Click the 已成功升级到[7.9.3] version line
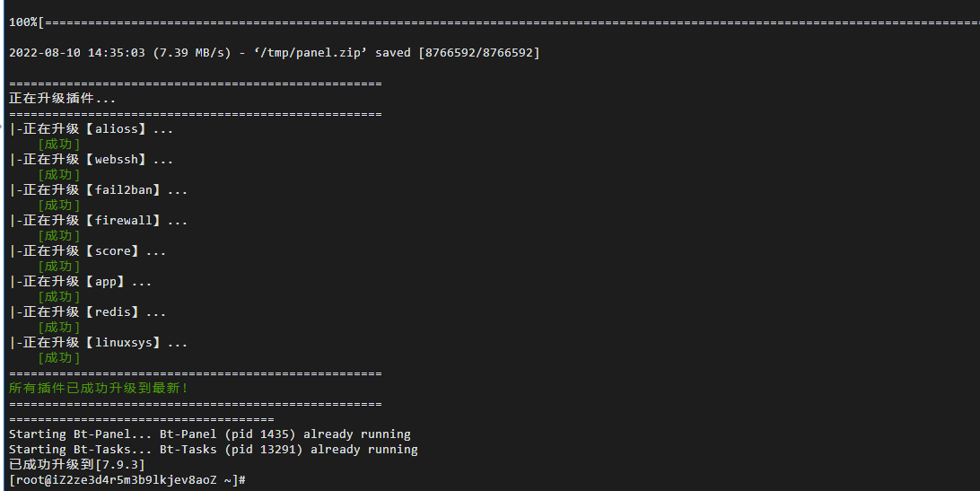The width and height of the screenshot is (980, 491). pos(77,465)
